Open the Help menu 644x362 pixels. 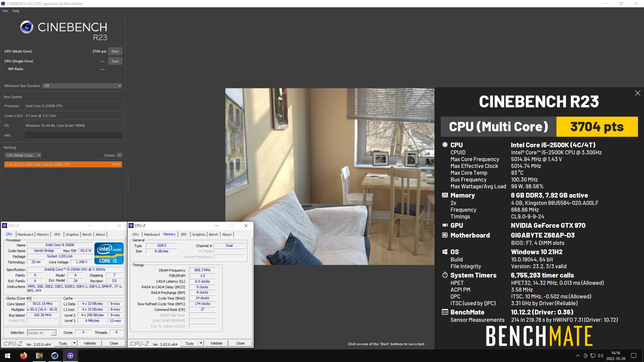tap(16, 11)
